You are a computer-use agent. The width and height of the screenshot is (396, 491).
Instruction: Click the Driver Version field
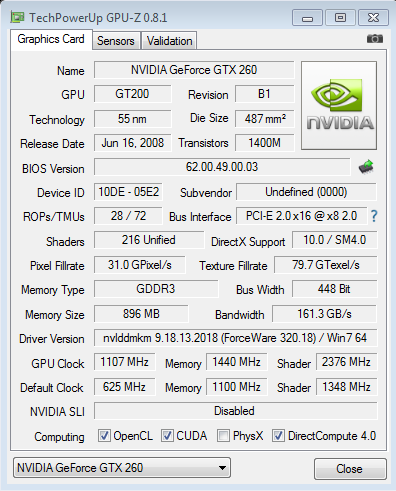[x=235, y=338]
